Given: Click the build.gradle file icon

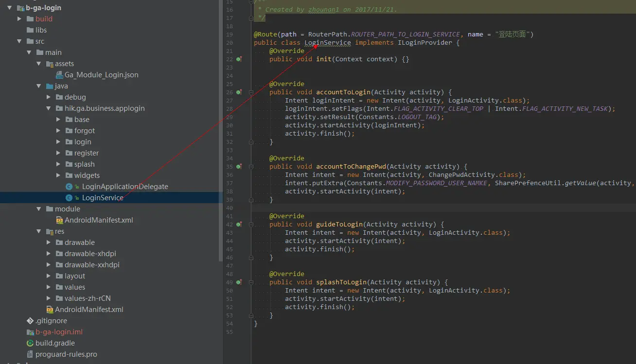Looking at the screenshot, I should pos(30,343).
